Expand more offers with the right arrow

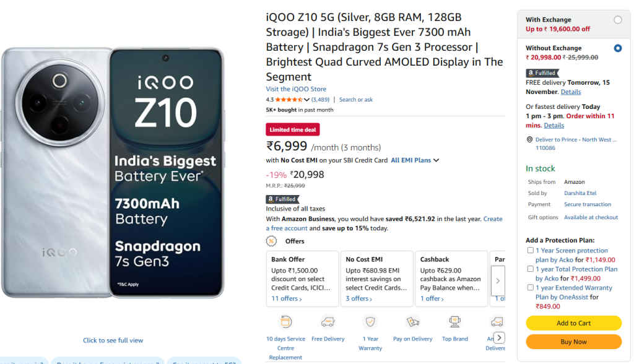[497, 280]
